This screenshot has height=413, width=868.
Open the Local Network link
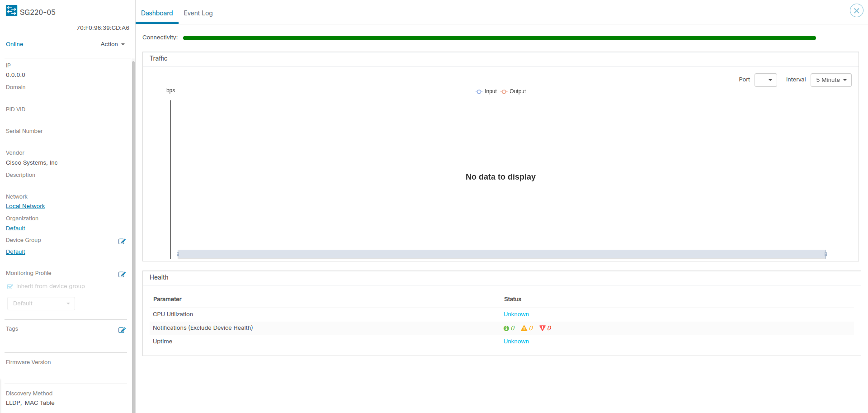[x=25, y=206]
